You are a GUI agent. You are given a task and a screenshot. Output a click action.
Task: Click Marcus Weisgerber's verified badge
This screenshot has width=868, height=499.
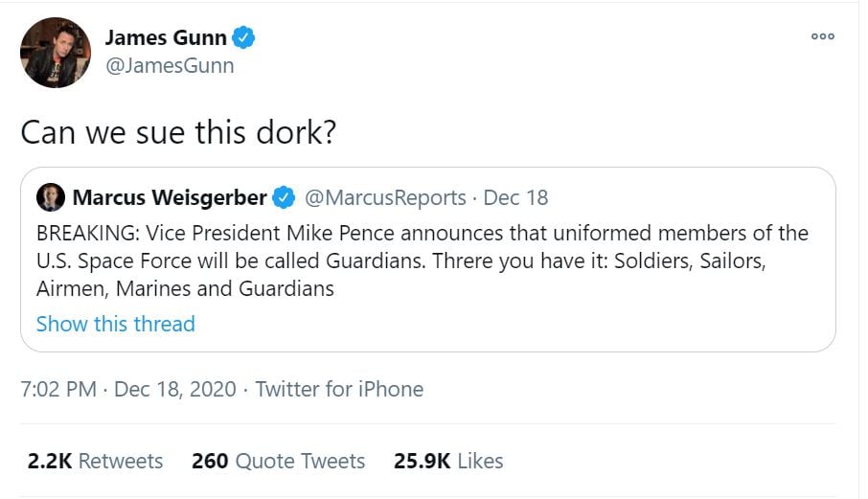[284, 198]
